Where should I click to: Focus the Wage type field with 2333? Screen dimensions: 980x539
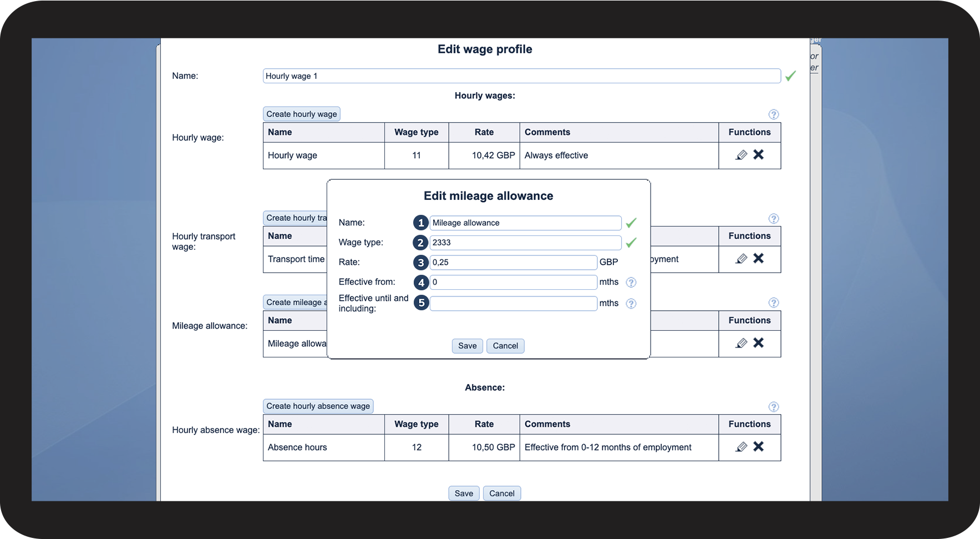526,243
